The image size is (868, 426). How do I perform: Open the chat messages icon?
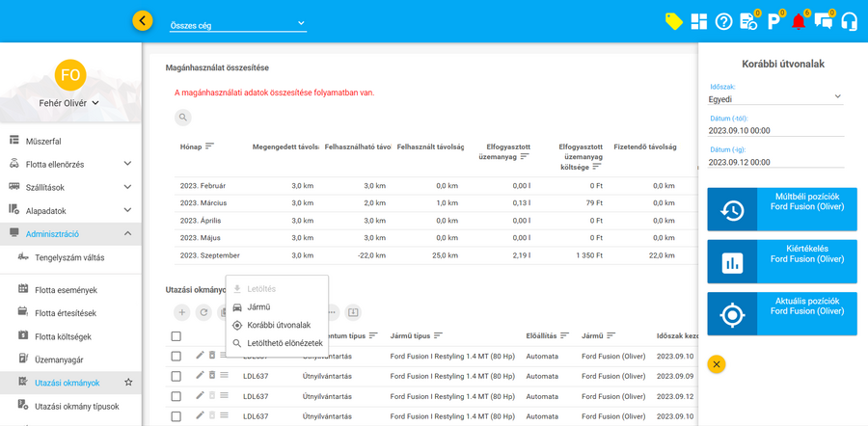824,21
